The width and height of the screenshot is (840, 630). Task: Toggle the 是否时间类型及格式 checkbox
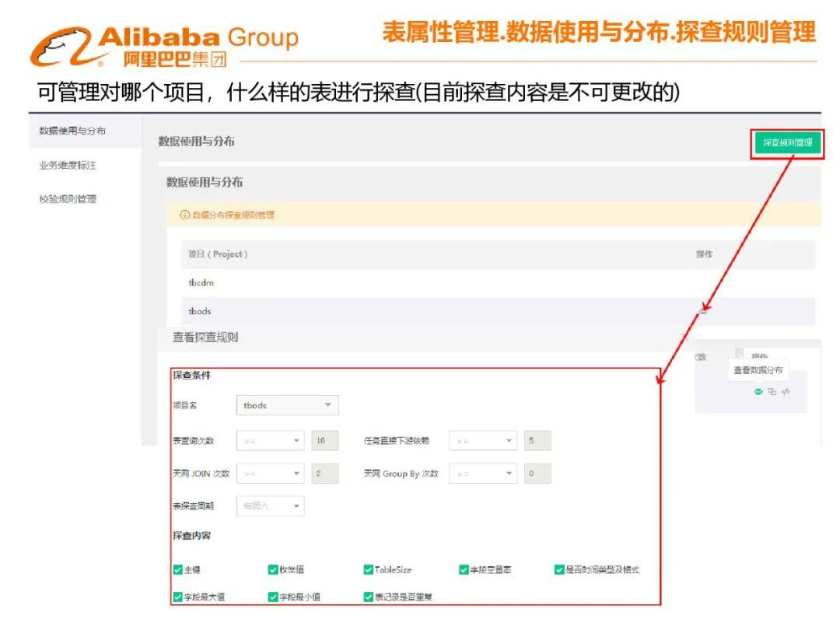pyautogui.click(x=559, y=569)
